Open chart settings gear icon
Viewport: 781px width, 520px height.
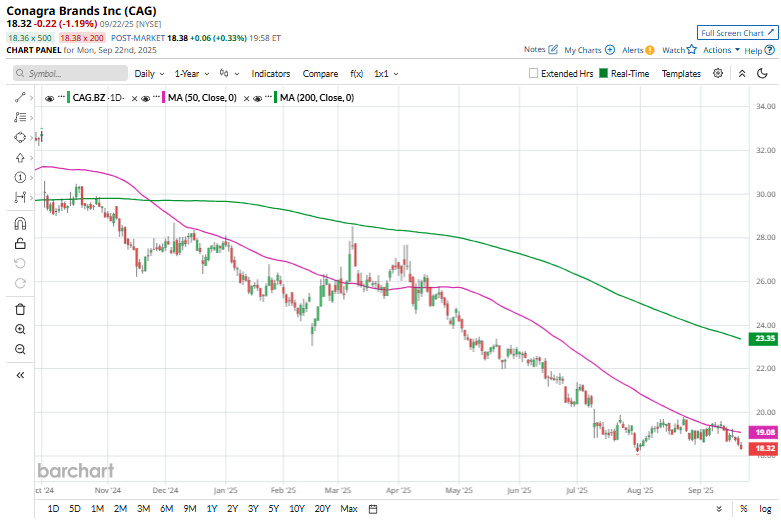pyautogui.click(x=718, y=73)
